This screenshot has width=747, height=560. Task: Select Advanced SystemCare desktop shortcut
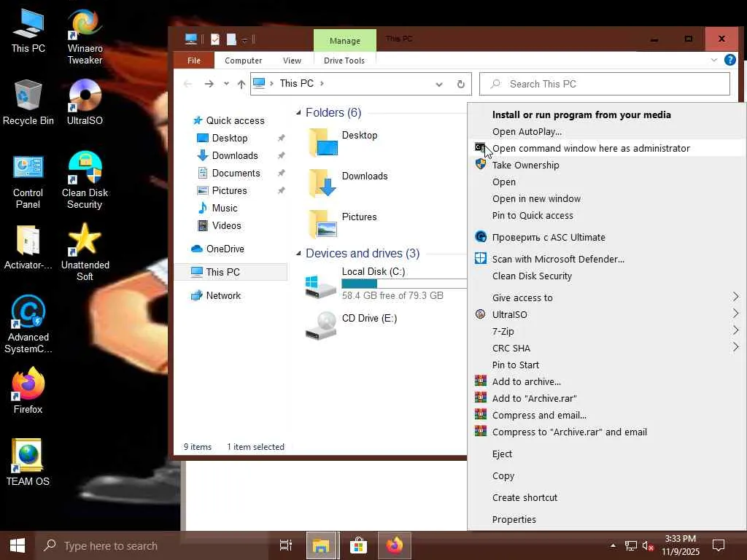28,324
